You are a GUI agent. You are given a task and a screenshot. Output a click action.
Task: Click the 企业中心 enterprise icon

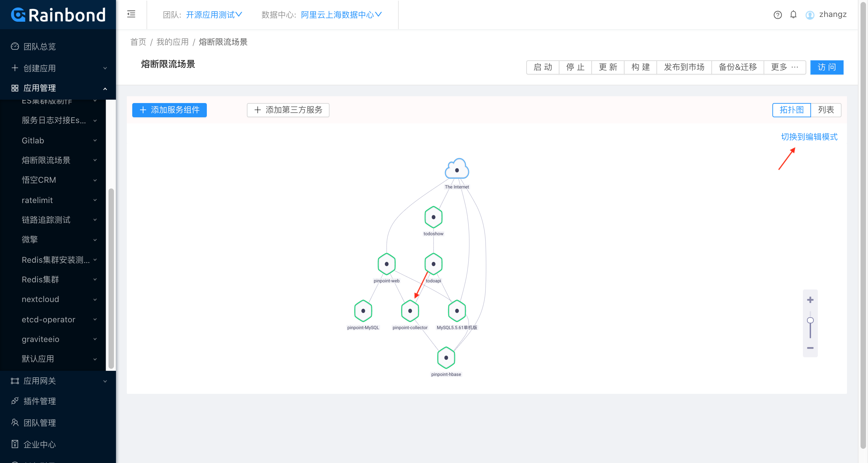click(x=15, y=444)
